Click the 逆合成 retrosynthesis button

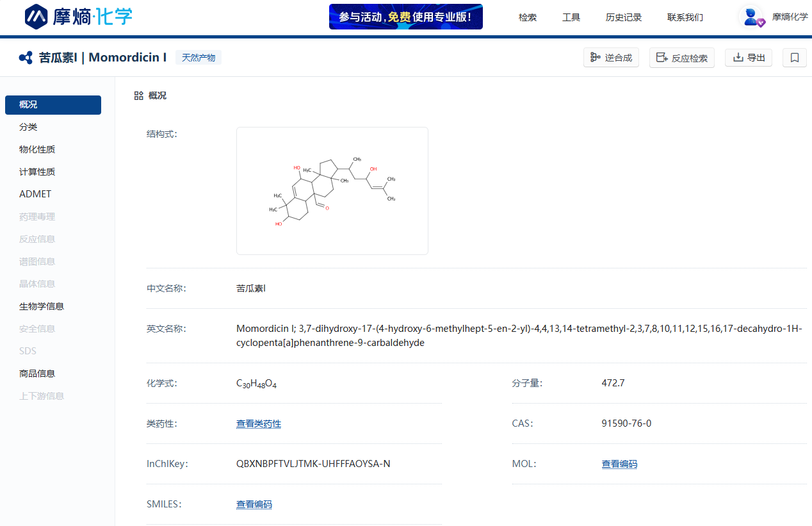pos(611,58)
